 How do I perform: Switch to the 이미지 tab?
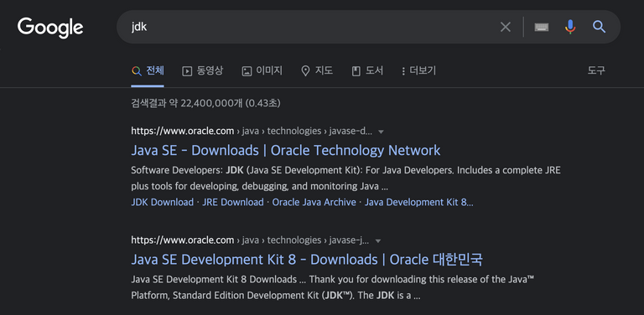pyautogui.click(x=262, y=71)
